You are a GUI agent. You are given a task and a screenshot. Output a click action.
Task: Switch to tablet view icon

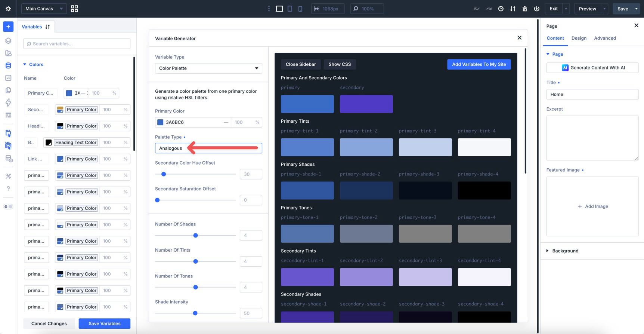[290, 9]
